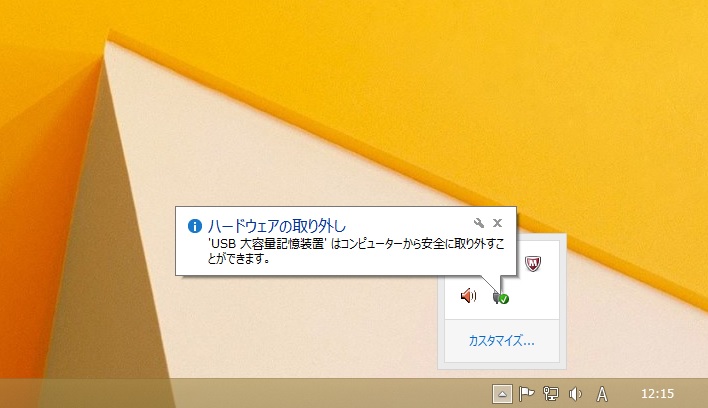
Task: Open the clock showing 12:15
Action: click(x=656, y=394)
